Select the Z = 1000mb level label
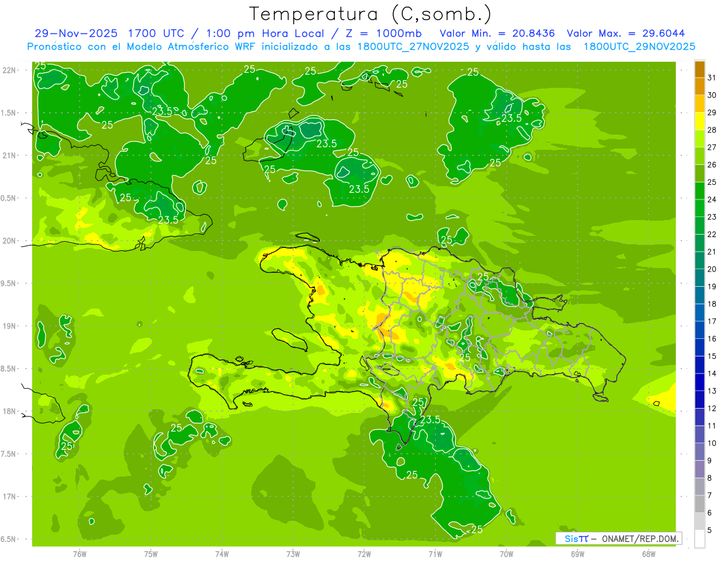The width and height of the screenshot is (728, 562). 383,33
